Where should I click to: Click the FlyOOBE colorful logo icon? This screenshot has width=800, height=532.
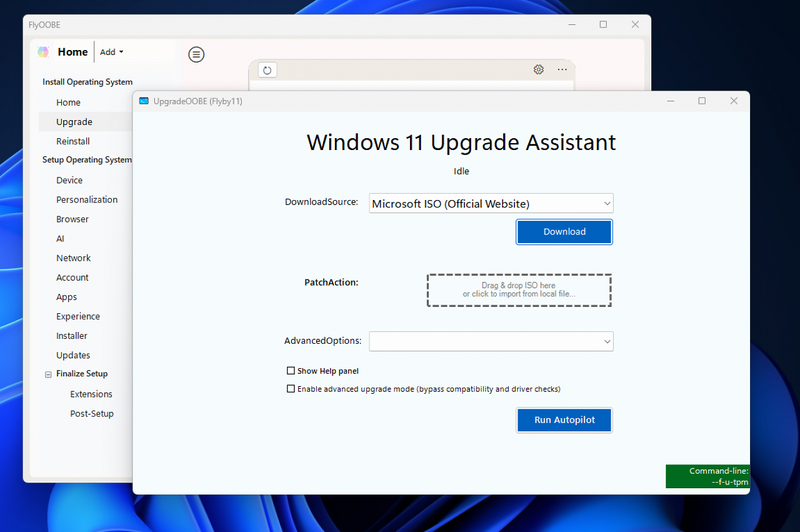click(x=43, y=52)
